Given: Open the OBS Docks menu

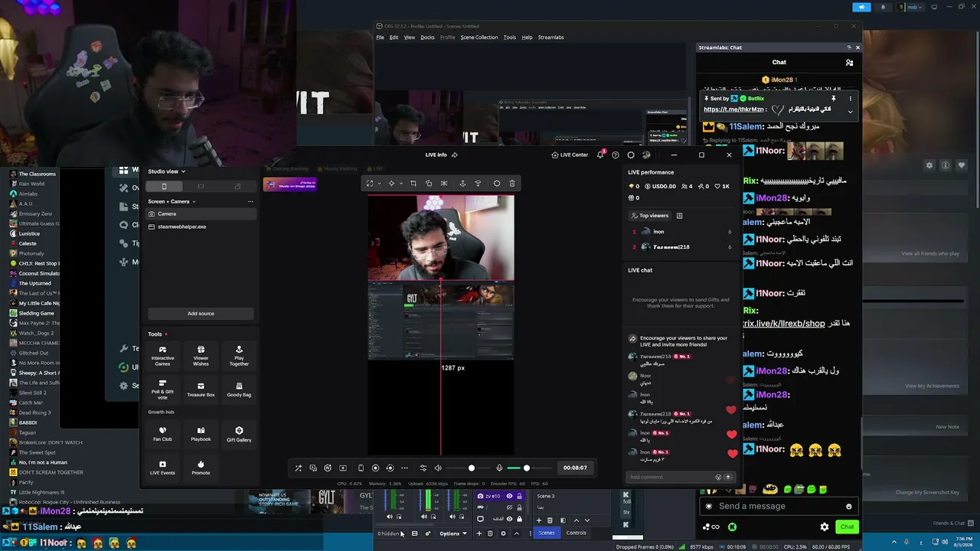Looking at the screenshot, I should tap(427, 37).
